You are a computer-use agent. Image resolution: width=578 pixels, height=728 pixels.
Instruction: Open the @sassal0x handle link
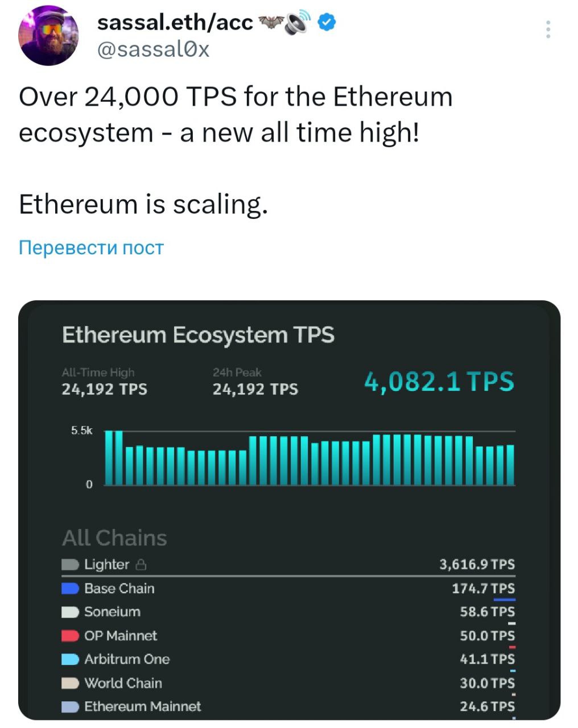click(154, 49)
